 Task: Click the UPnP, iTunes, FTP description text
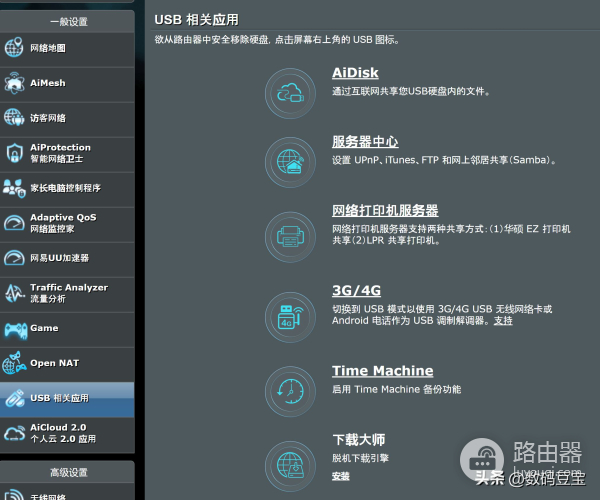point(444,160)
